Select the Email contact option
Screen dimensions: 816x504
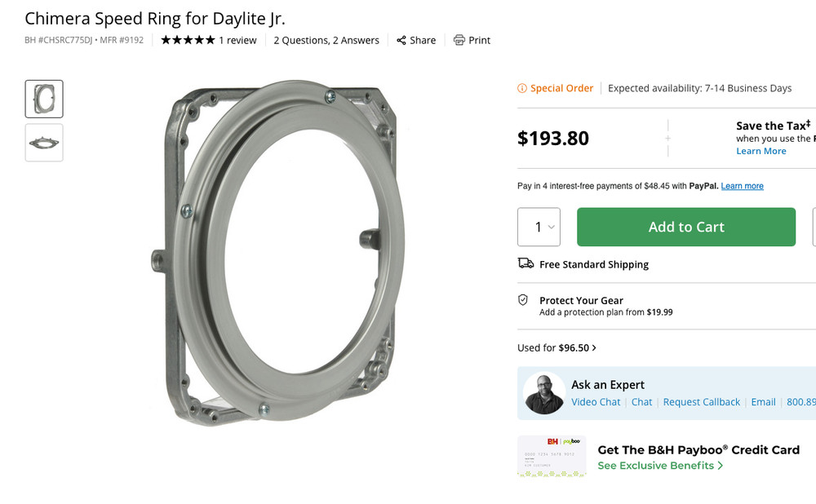(763, 402)
